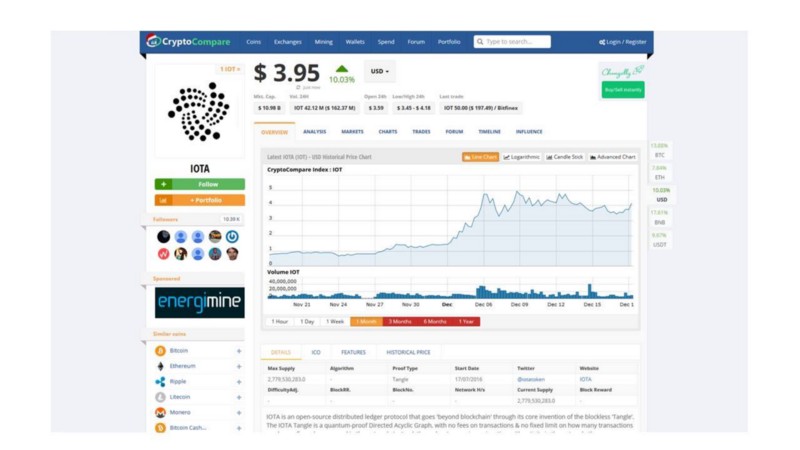The height and width of the screenshot is (450, 800).
Task: Open the Exchanges navigation menu
Action: point(288,42)
